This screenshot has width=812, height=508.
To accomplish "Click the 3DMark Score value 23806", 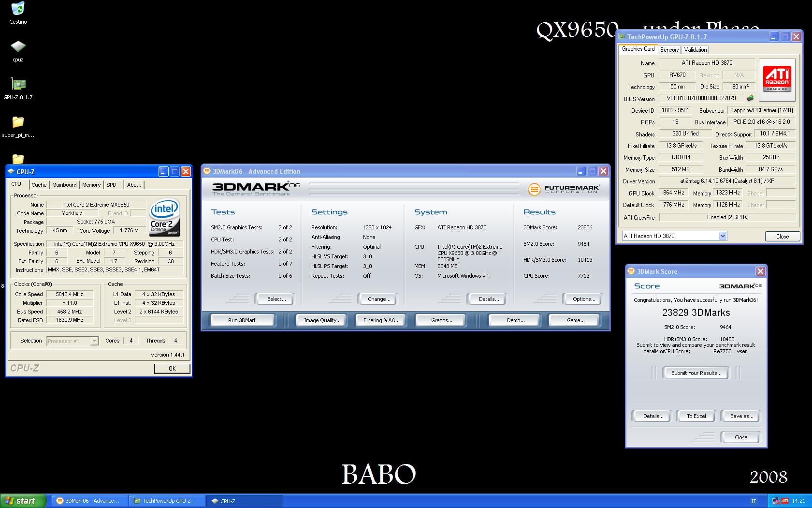I will click(x=585, y=227).
